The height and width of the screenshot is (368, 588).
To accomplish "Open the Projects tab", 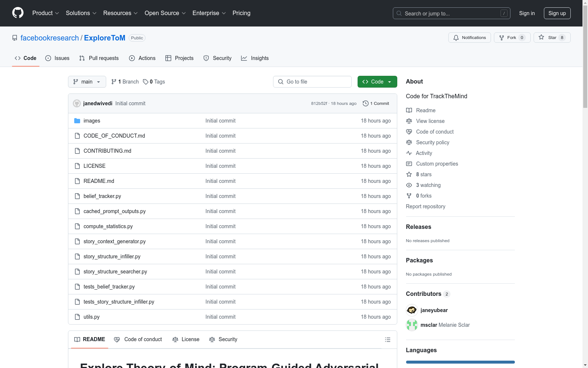I will pos(179,58).
